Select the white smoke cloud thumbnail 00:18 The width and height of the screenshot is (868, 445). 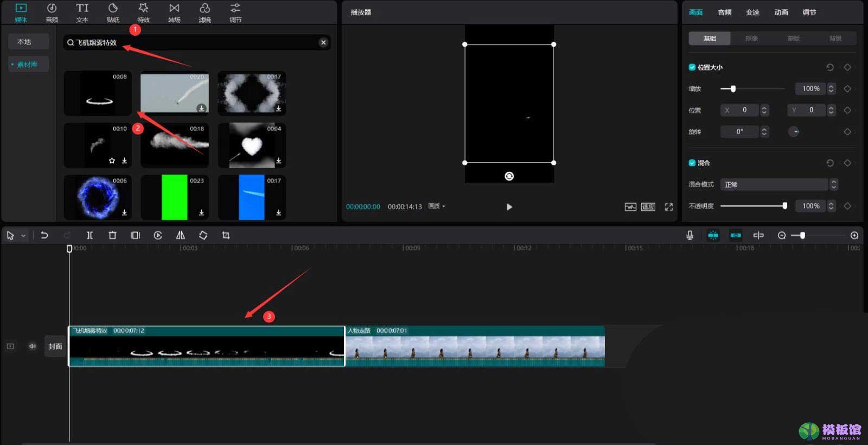point(175,145)
